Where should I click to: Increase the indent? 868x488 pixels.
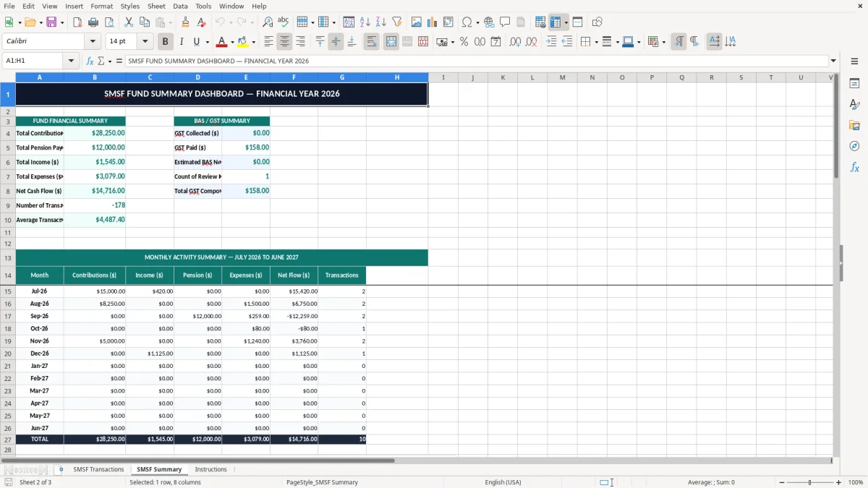click(551, 42)
